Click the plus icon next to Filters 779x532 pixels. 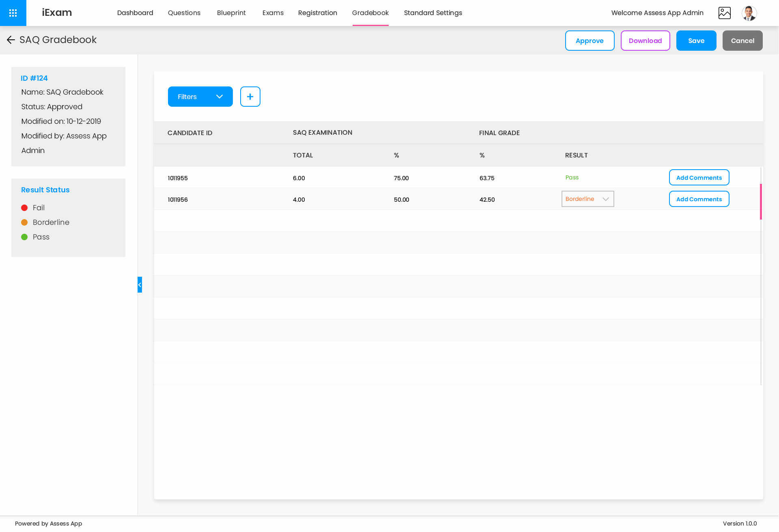(x=250, y=97)
